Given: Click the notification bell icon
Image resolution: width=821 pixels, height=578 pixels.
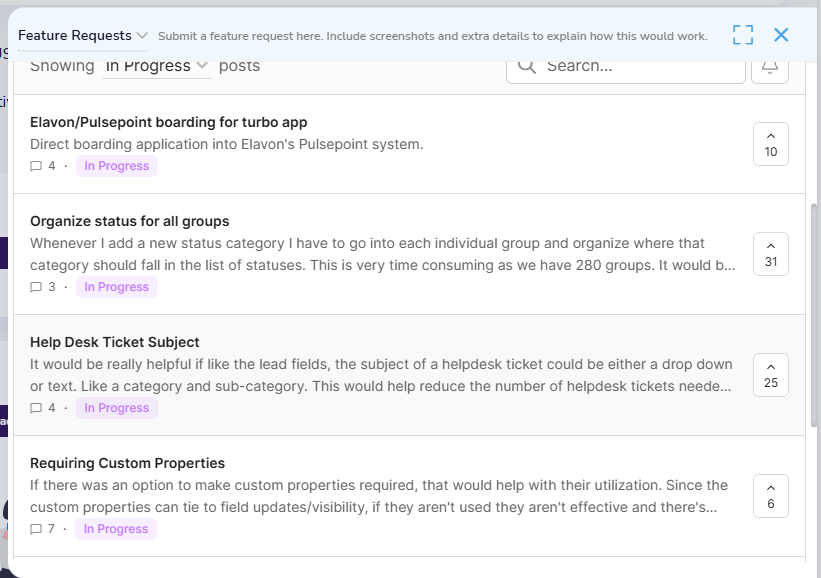Looking at the screenshot, I should click(x=769, y=67).
